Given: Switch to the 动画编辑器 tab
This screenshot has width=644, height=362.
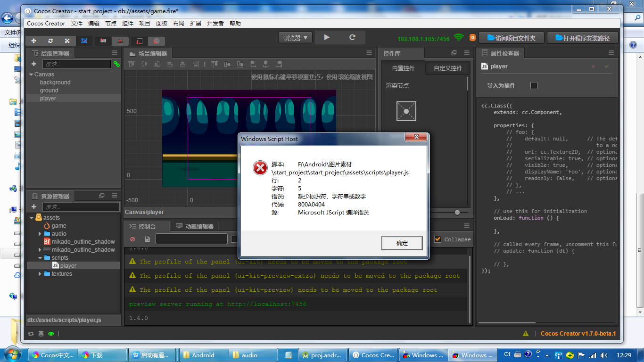Looking at the screenshot, I should (x=195, y=226).
